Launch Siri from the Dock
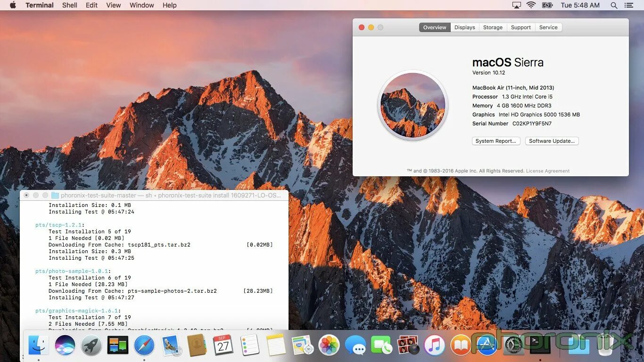Image resolution: width=644 pixels, height=362 pixels. click(65, 346)
